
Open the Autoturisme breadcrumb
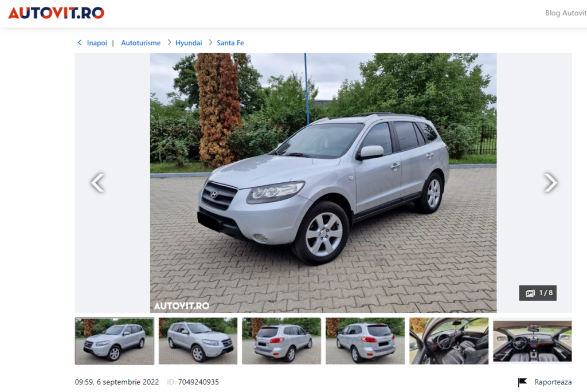[x=141, y=43]
